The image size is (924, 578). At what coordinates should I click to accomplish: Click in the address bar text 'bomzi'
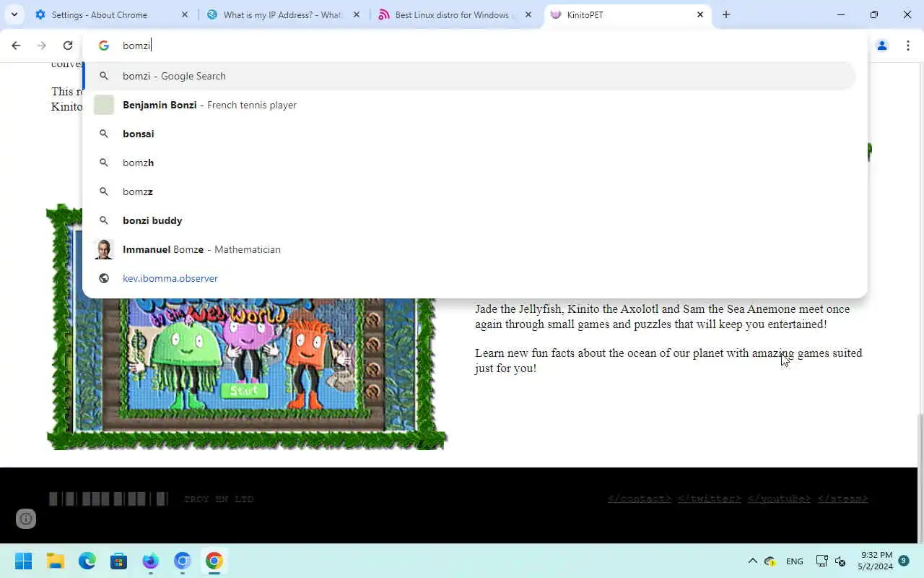pyautogui.click(x=136, y=46)
